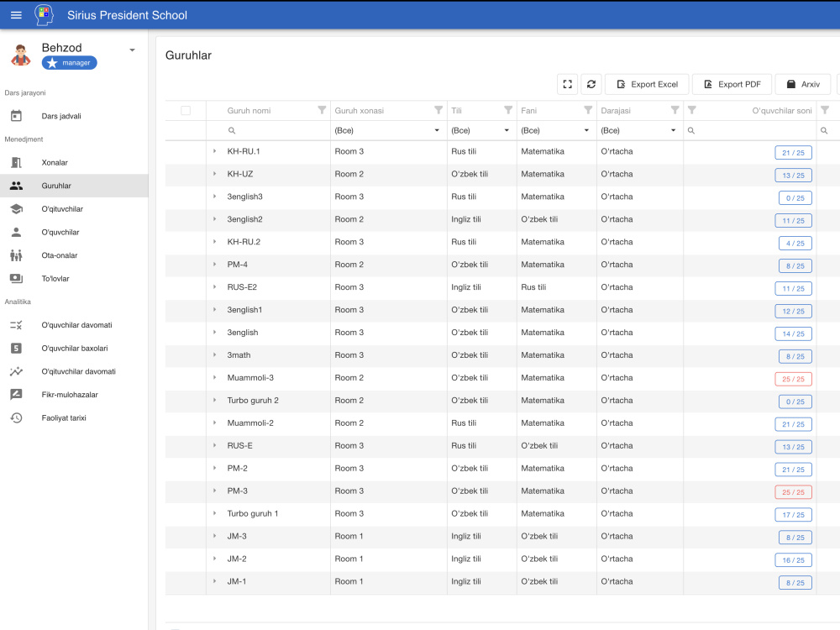Toggle fullscreen table view
Viewport: 840px width, 630px height.
tap(567, 84)
